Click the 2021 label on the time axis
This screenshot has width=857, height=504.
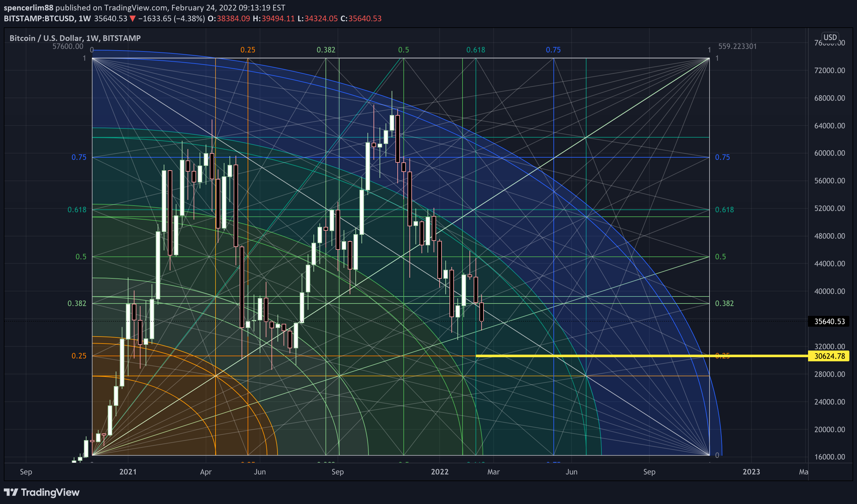[128, 472]
